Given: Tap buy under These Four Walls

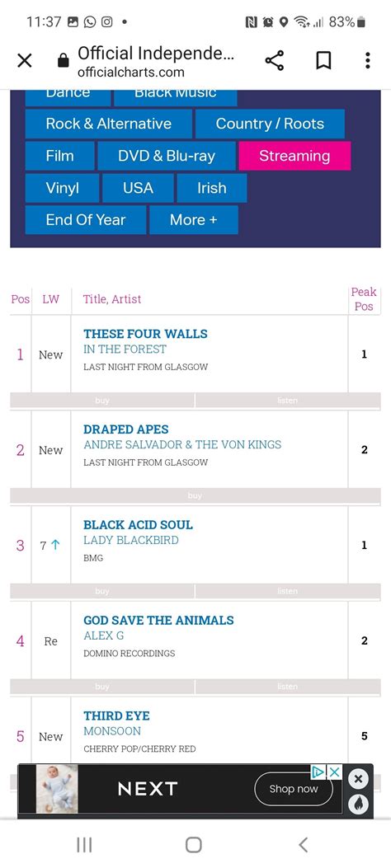Looking at the screenshot, I should click(102, 401).
